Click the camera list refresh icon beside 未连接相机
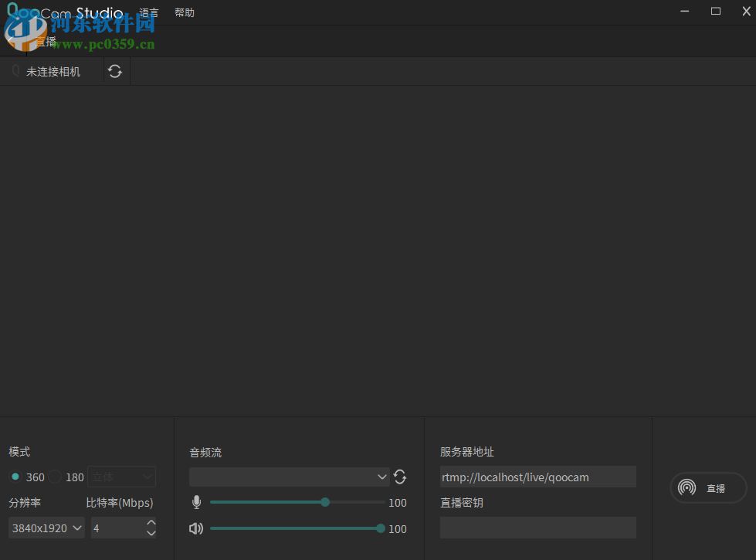 pos(115,70)
